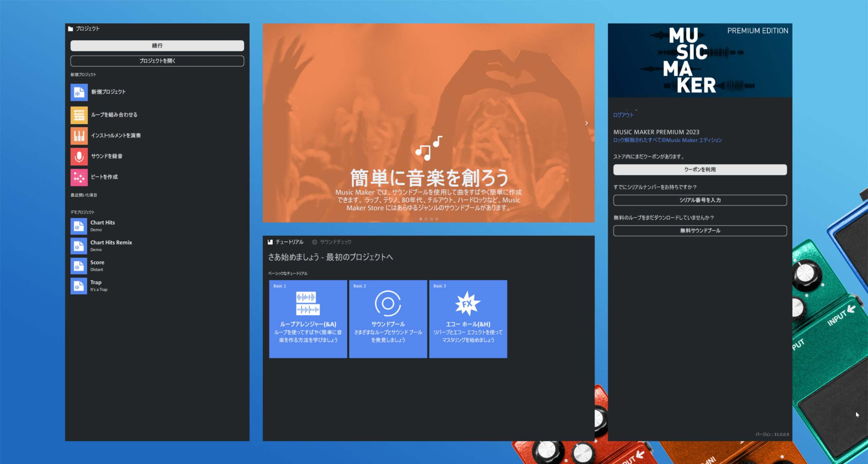Screen dimensions: 868x464
Task: Click the 簡単に音楽を創ろう banner headline
Action: pos(429,178)
